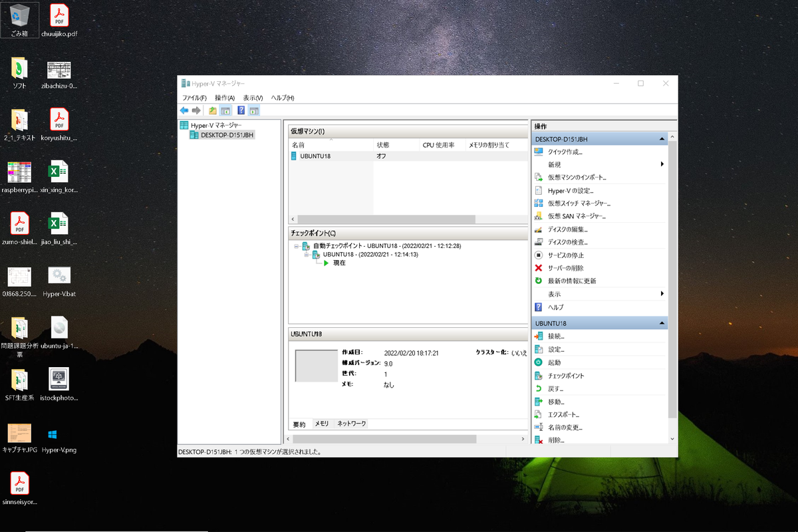Click the up-one-level folder toolbar icon

pyautogui.click(x=213, y=110)
